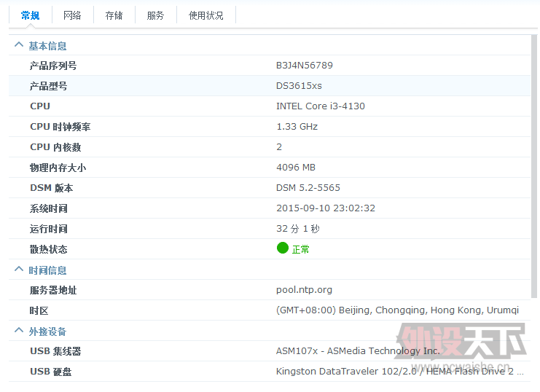Click the green 散热状态 status icon
The width and height of the screenshot is (540, 392).
(283, 248)
